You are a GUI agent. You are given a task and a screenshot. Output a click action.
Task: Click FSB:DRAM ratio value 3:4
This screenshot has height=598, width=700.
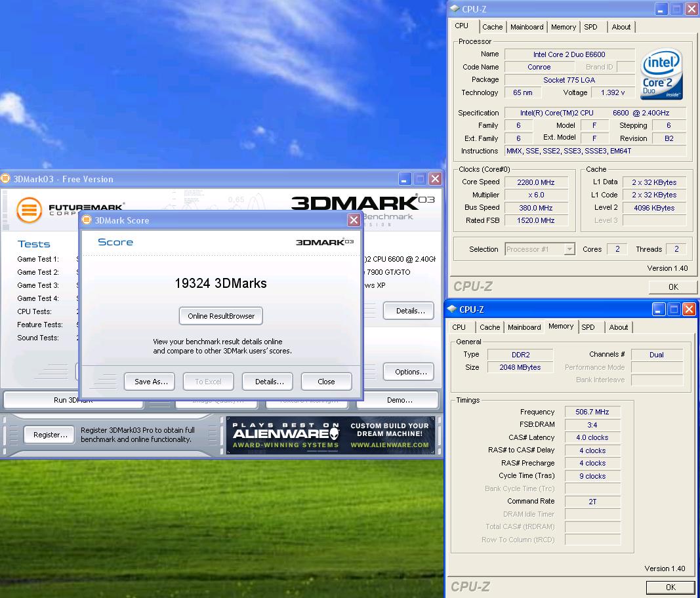tap(592, 425)
